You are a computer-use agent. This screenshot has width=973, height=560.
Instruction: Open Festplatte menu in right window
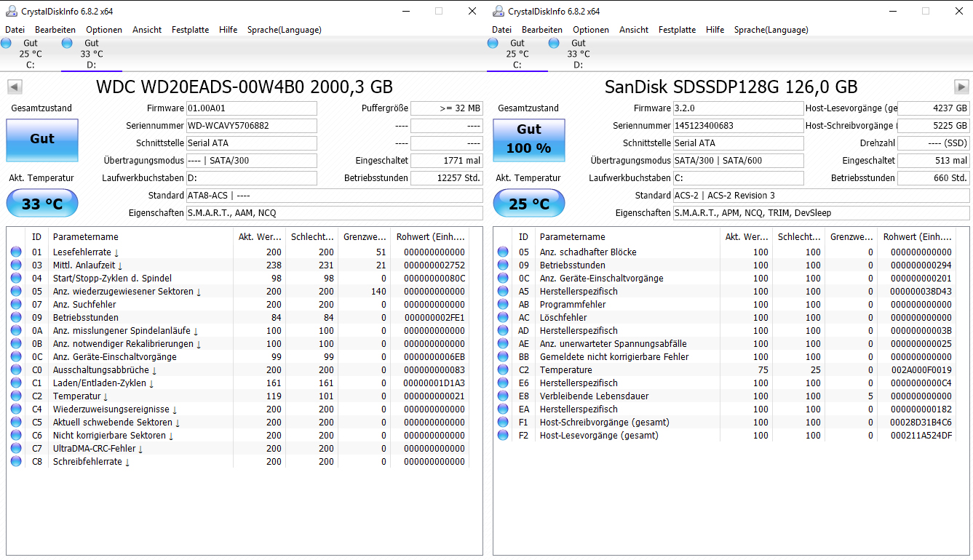[677, 30]
